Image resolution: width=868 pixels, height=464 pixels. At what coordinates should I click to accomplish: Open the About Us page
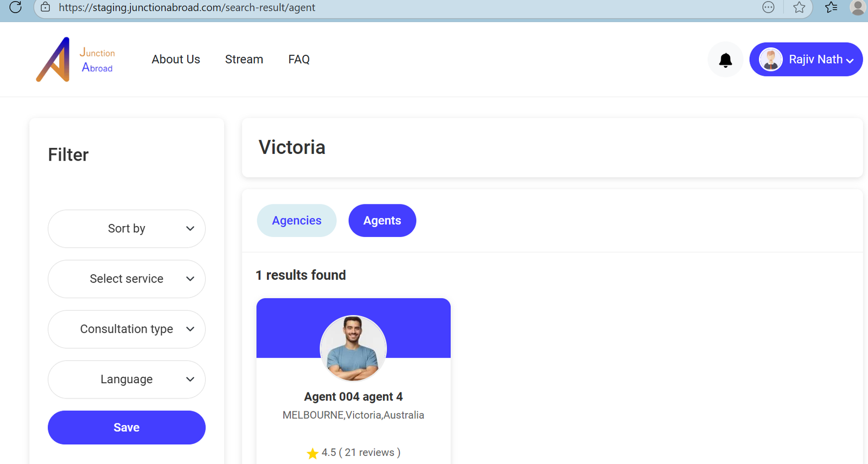coord(176,60)
